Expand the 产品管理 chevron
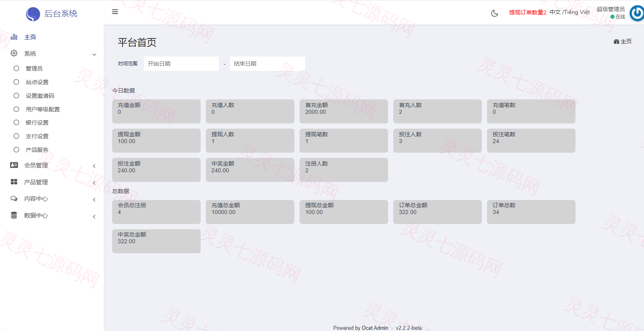 click(x=94, y=183)
